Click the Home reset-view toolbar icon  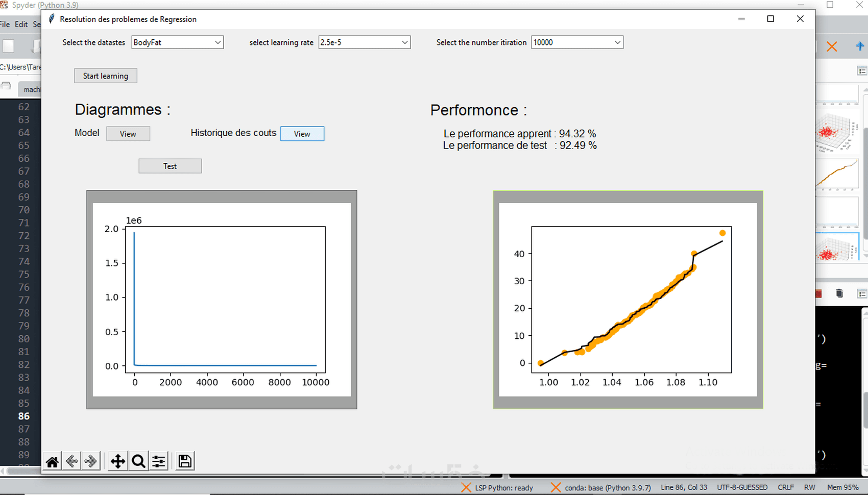(x=52, y=461)
